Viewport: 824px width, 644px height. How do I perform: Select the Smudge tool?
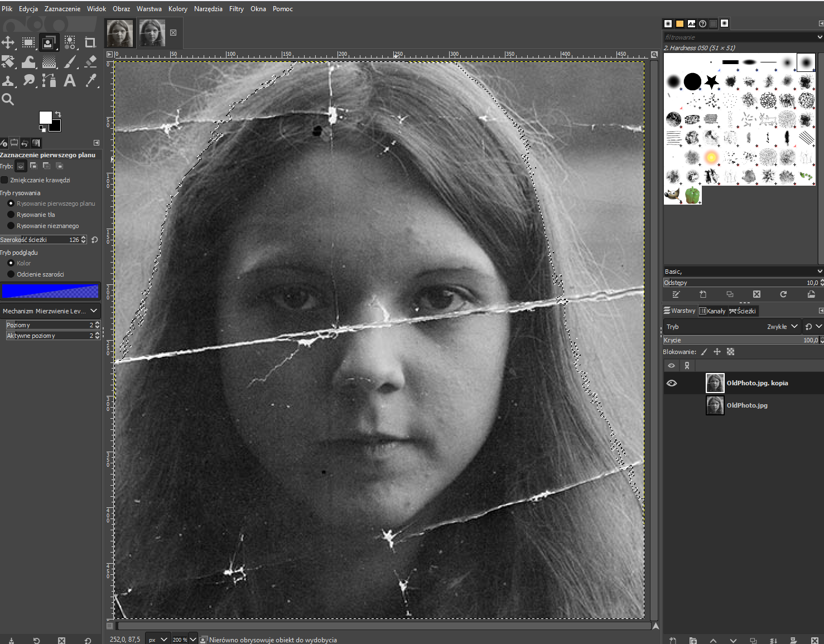(x=28, y=81)
